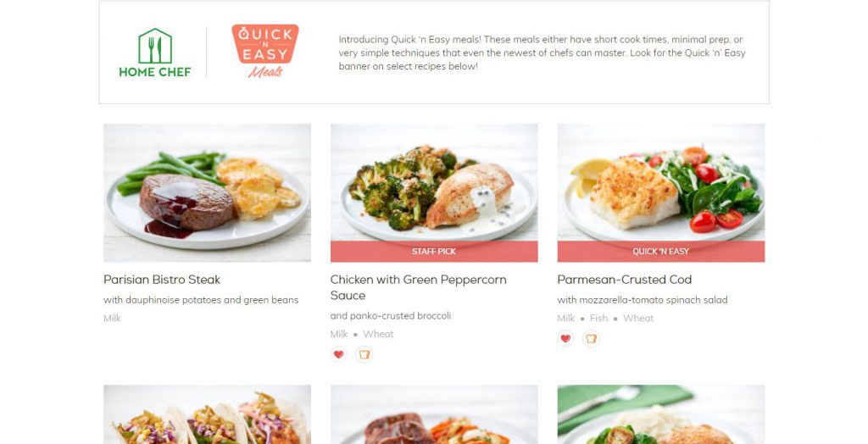Click the Quick 'n Easy Meals badge
This screenshot has height=444, width=868.
point(265,51)
